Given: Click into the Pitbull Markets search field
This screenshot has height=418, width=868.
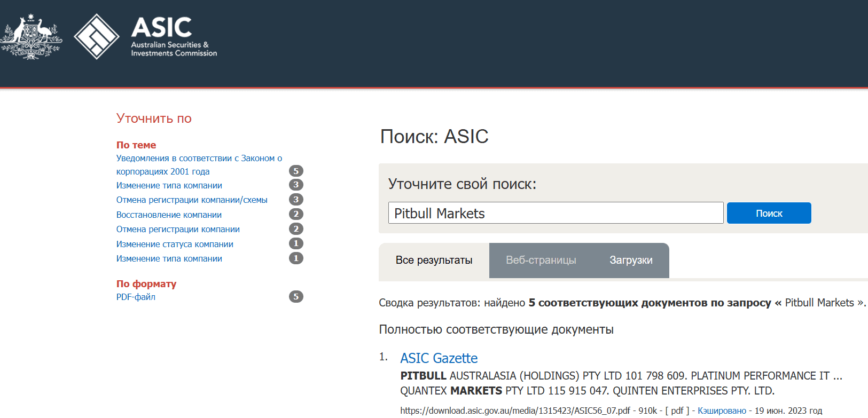Looking at the screenshot, I should click(556, 213).
